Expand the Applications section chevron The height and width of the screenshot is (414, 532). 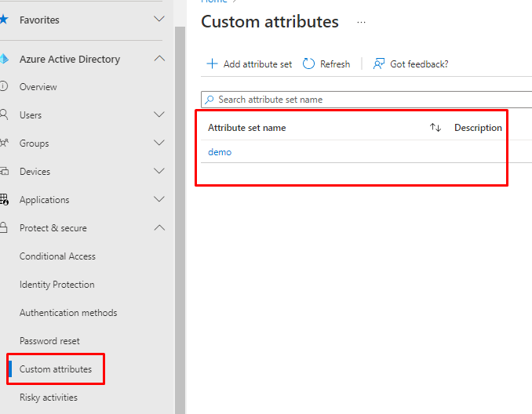click(159, 200)
